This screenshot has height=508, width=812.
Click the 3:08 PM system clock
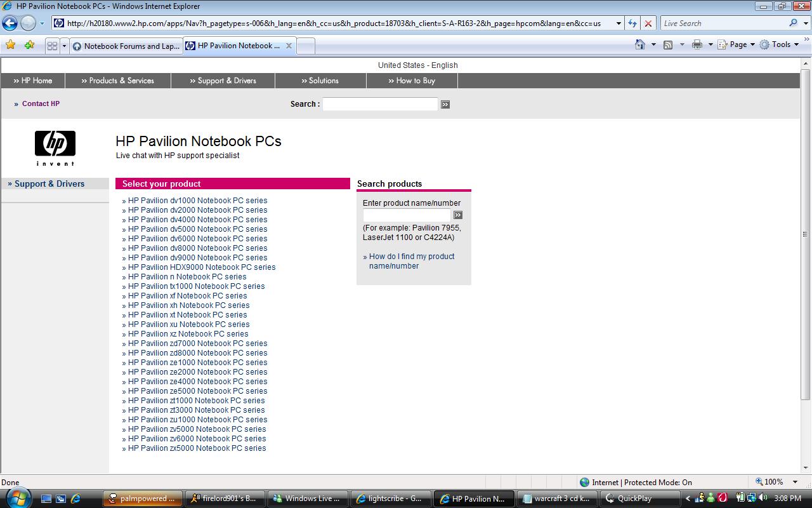[x=787, y=498]
